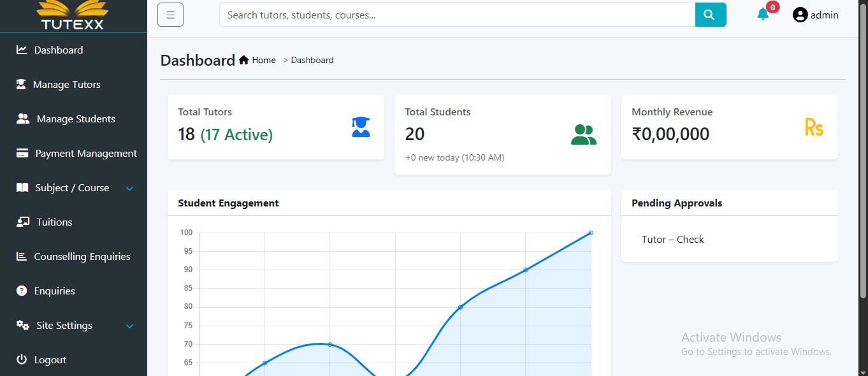
Task: Click the Tutexx logo in sidebar
Action: (73, 15)
